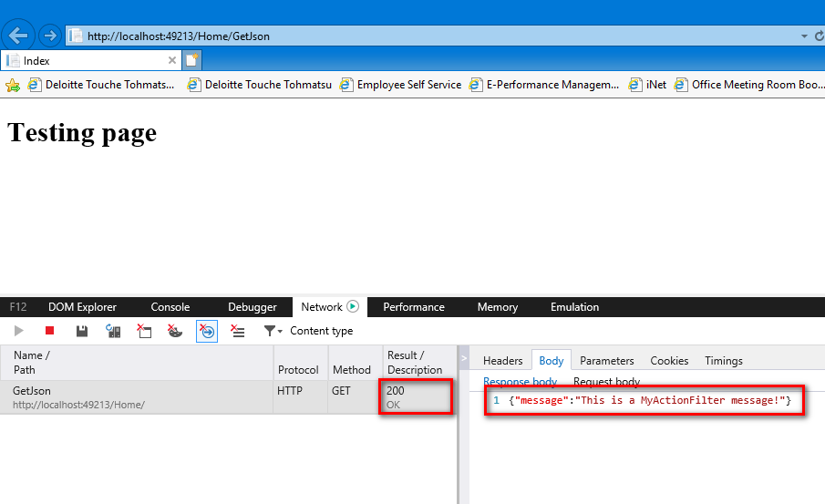Sort by Method column header

[x=356, y=363]
